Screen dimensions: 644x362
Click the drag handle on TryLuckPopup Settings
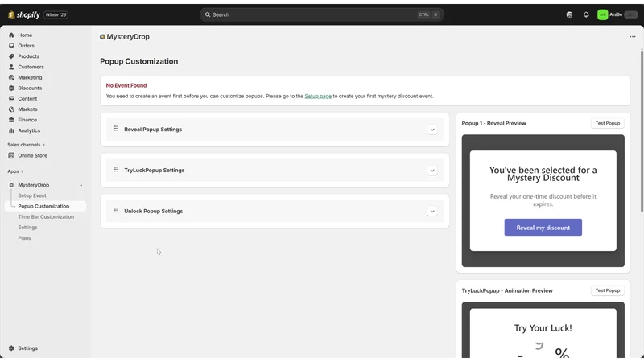(x=116, y=170)
